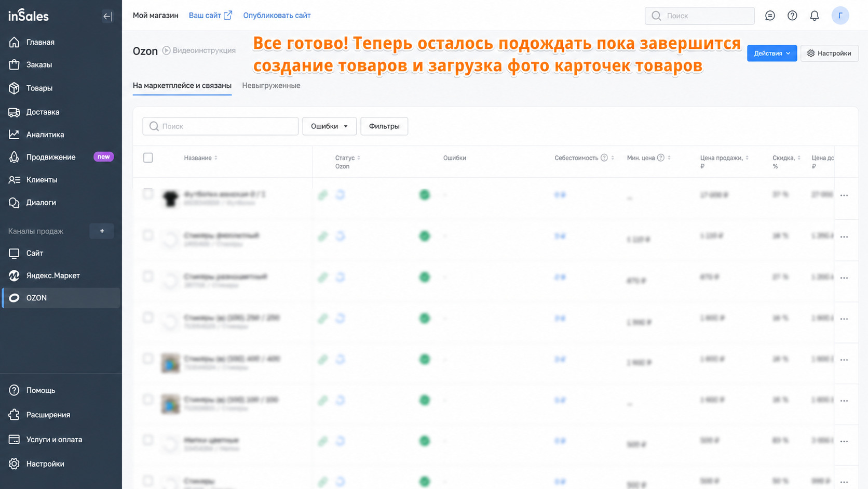Focus the global Поиск field in header
Viewport: 868px width, 489px height.
coord(700,16)
